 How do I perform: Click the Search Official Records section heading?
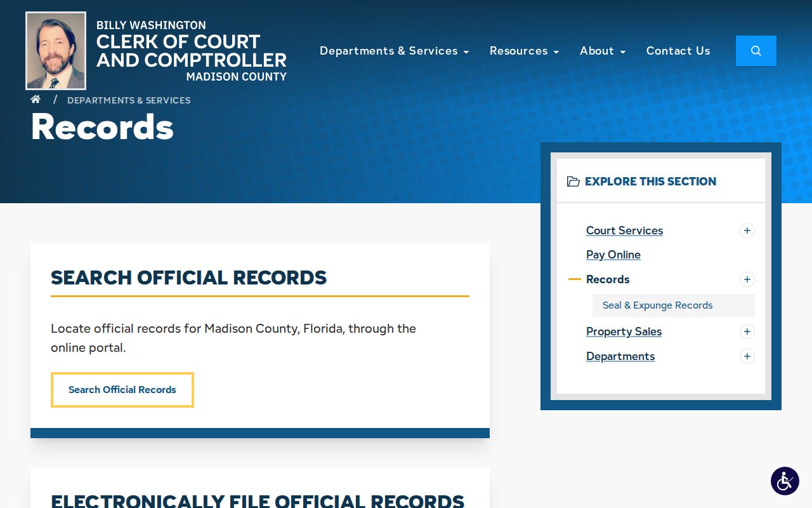point(189,277)
